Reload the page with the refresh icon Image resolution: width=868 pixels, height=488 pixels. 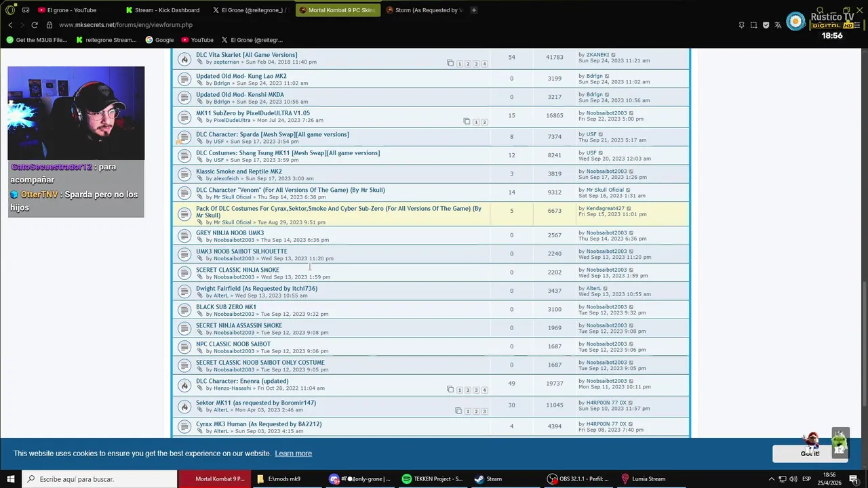(x=35, y=25)
